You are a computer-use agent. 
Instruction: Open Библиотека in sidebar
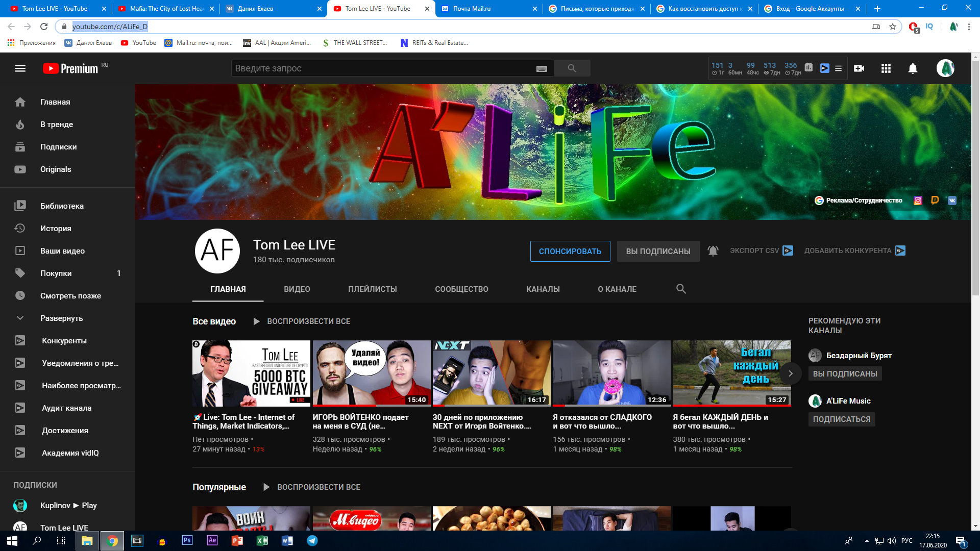pos(67,206)
